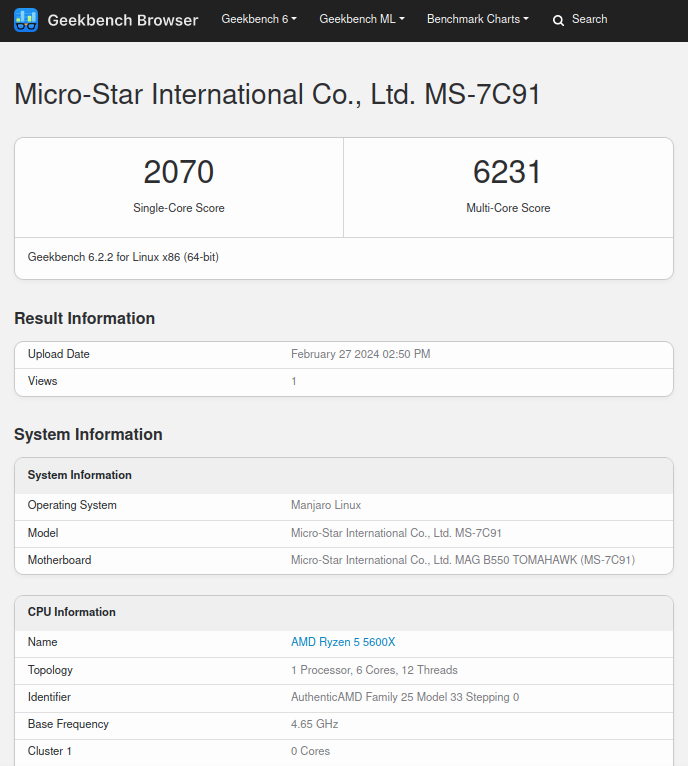Click the Views row label
Image resolution: width=688 pixels, height=766 pixels.
43,381
